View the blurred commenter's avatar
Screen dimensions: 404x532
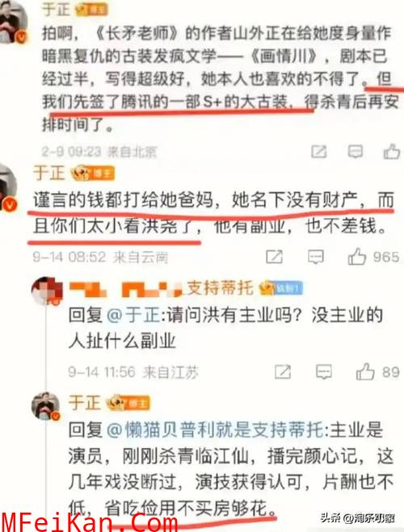(x=47, y=291)
